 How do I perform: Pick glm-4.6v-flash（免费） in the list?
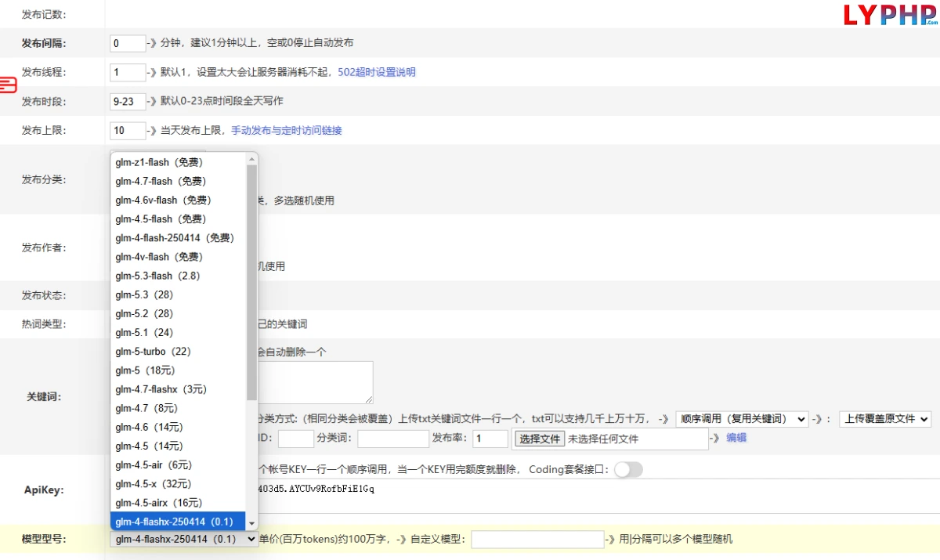[179, 200]
